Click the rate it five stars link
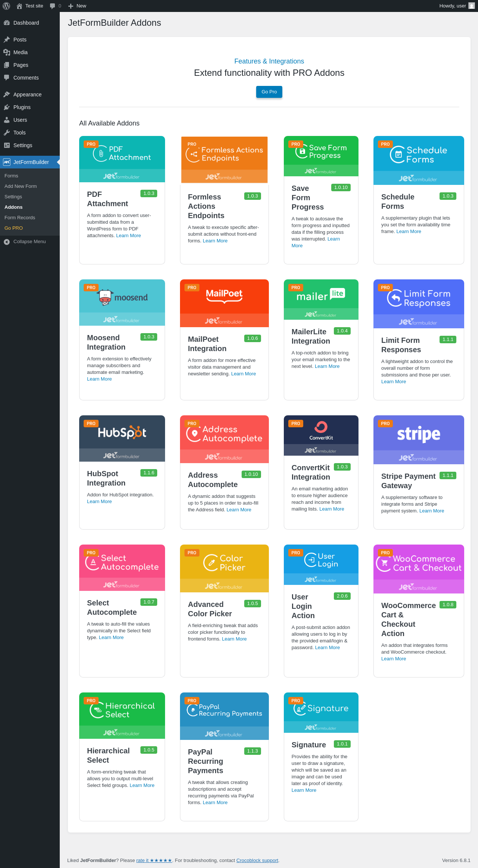Image resolution: width=478 pixels, height=868 pixels. coord(154,861)
